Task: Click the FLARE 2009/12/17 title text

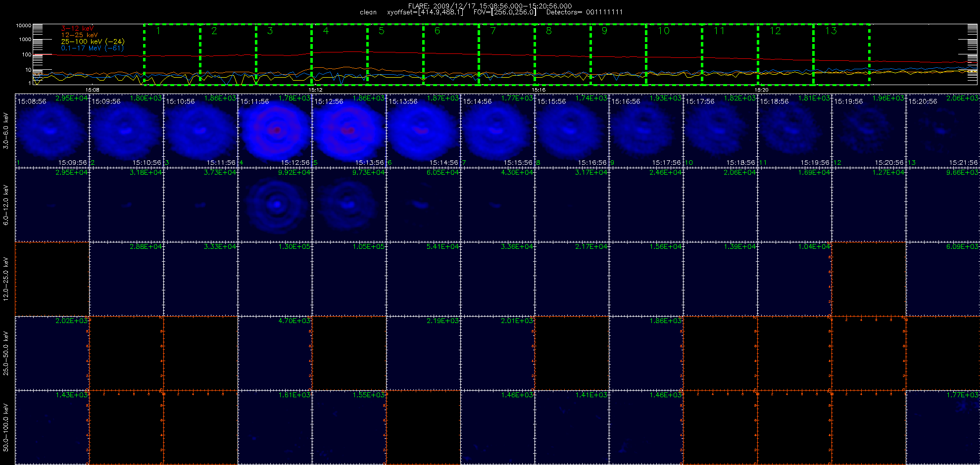Action: (490, 6)
